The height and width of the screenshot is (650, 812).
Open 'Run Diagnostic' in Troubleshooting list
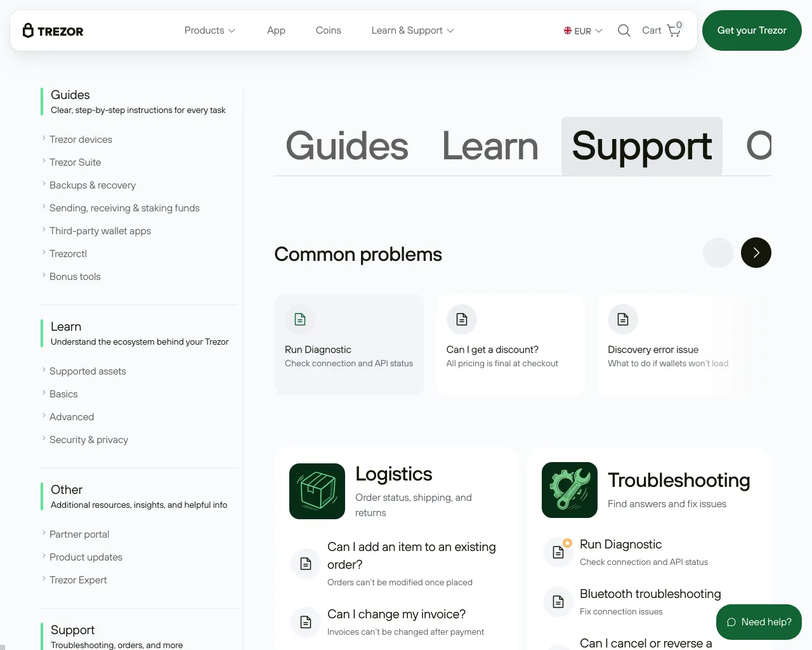pos(620,544)
